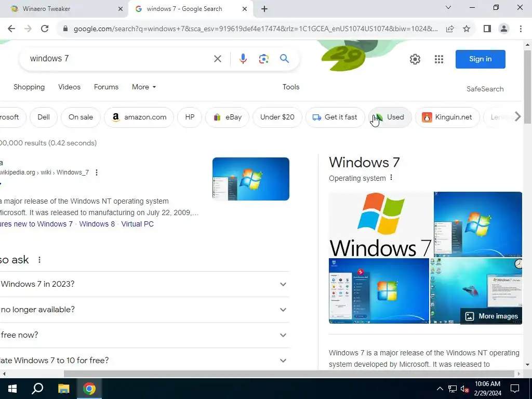Submit search with magnifying glass icon
Screen dimensions: 532x399
tap(284, 59)
